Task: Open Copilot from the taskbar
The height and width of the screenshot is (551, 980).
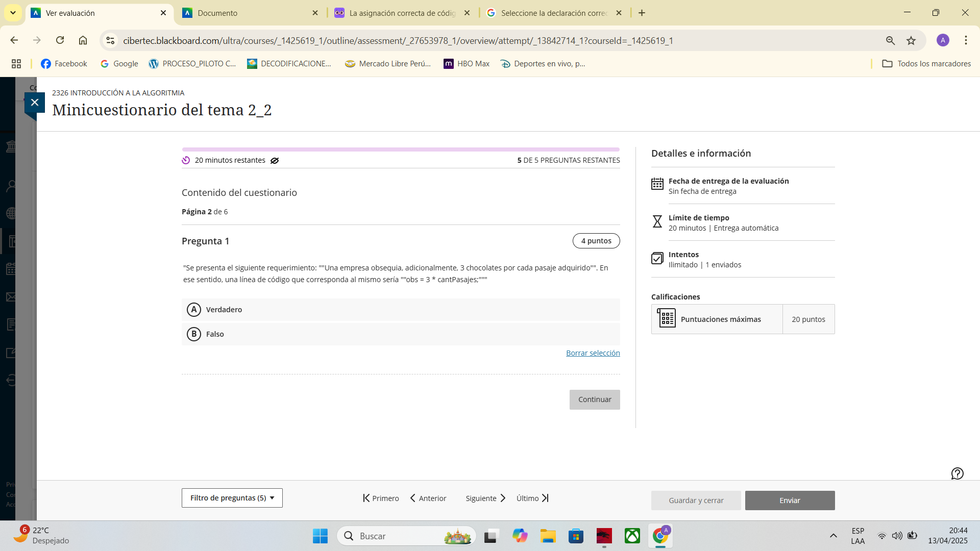Action: point(520,536)
